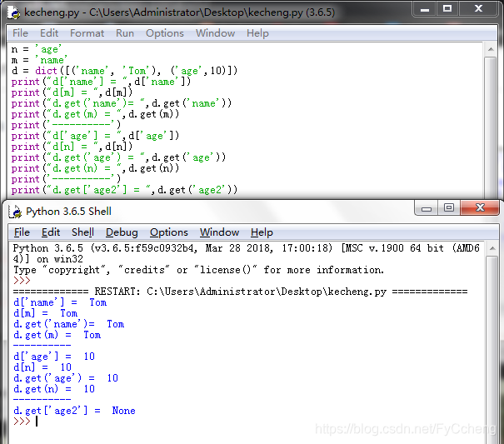
Task: Click code line print d.get('name') in editor
Action: 121,103
